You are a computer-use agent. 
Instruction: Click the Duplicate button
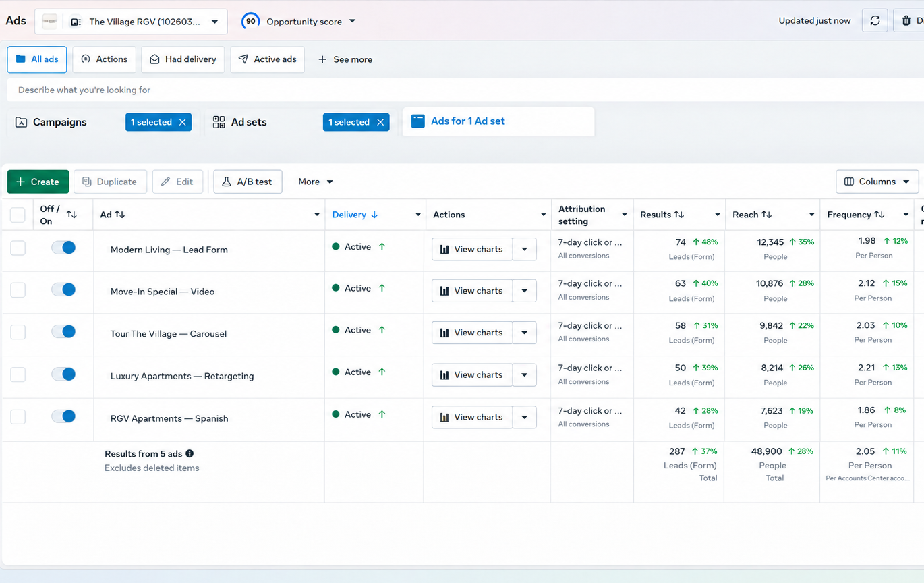click(110, 182)
